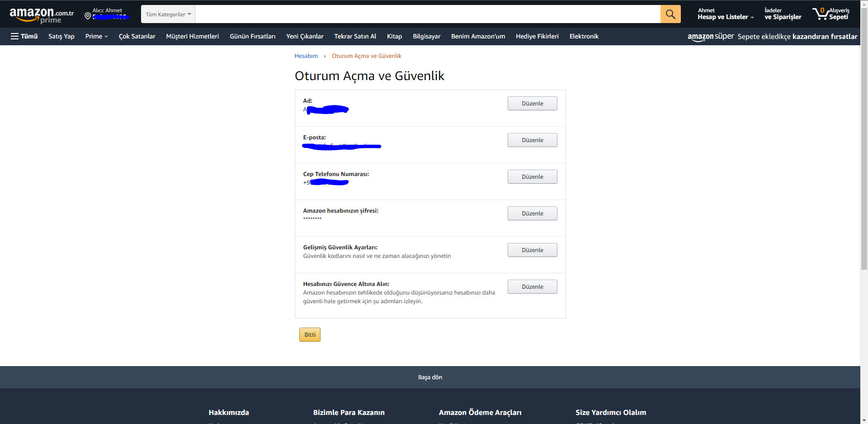Viewport: 868px width, 424px height.
Task: Click the Oturum Açma ve Güvenlik breadcrumb
Action: pyautogui.click(x=367, y=56)
